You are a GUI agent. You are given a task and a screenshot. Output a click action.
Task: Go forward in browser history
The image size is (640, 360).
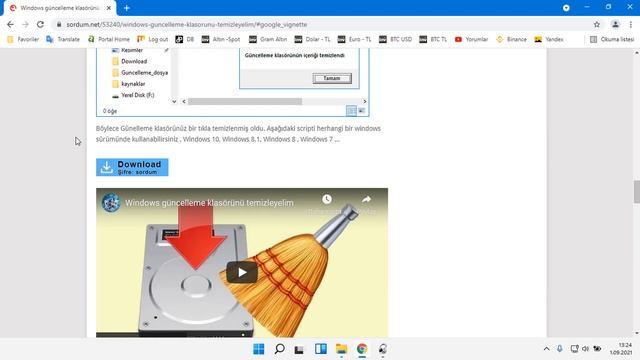(x=25, y=24)
